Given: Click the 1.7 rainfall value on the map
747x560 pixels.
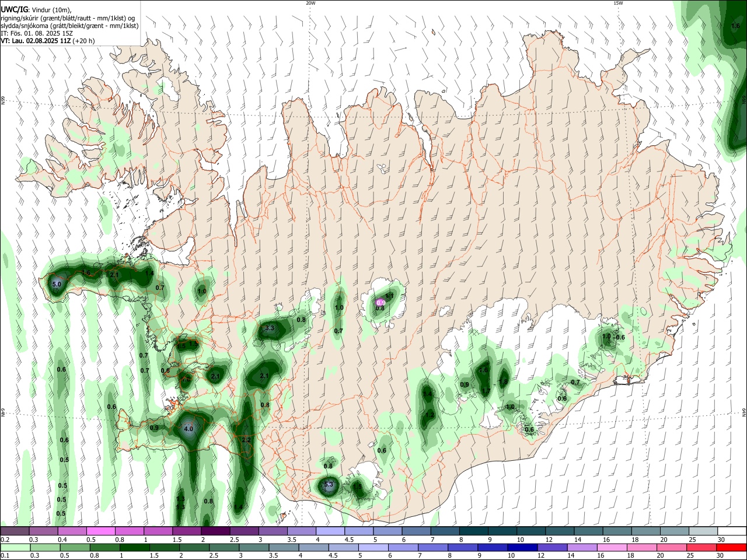Looking at the screenshot, I should (x=486, y=391).
